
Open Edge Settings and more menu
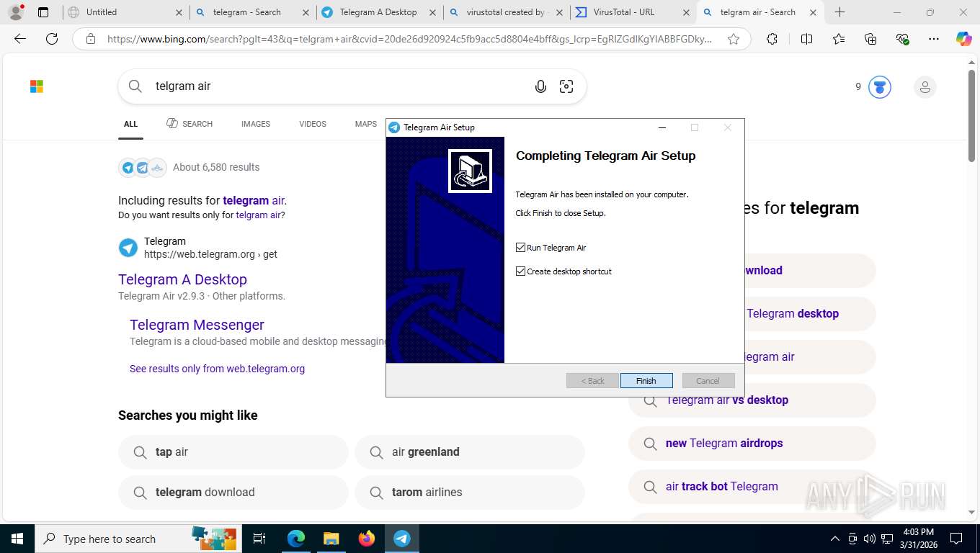(x=934, y=39)
